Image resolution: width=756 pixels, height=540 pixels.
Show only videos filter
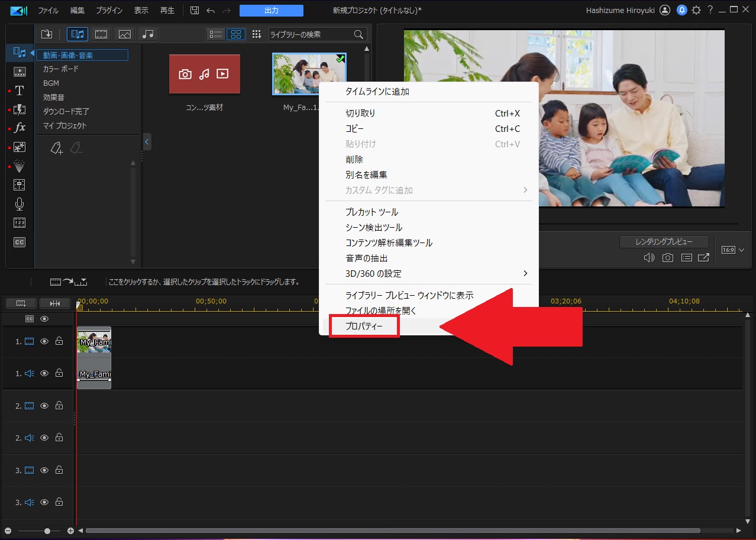[101, 34]
